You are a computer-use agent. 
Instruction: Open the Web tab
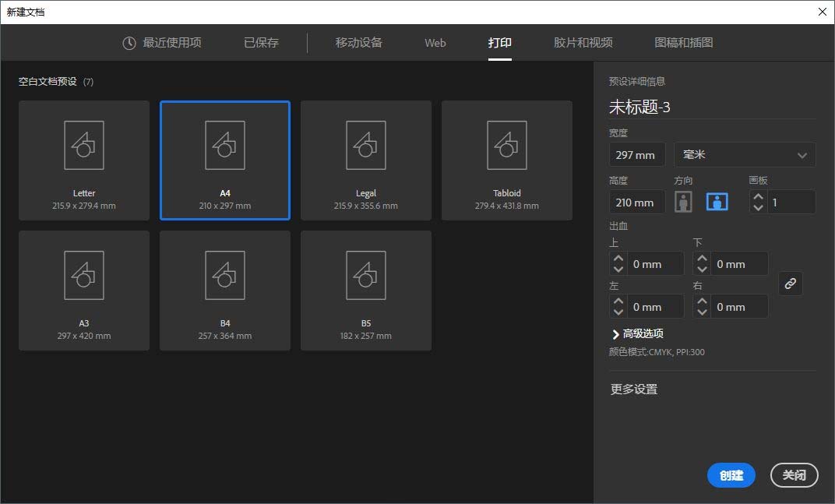pyautogui.click(x=435, y=43)
